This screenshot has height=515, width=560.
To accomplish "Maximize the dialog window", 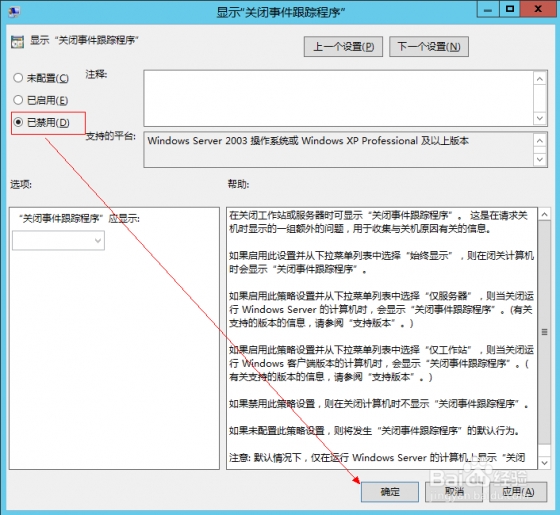I will [x=510, y=9].
